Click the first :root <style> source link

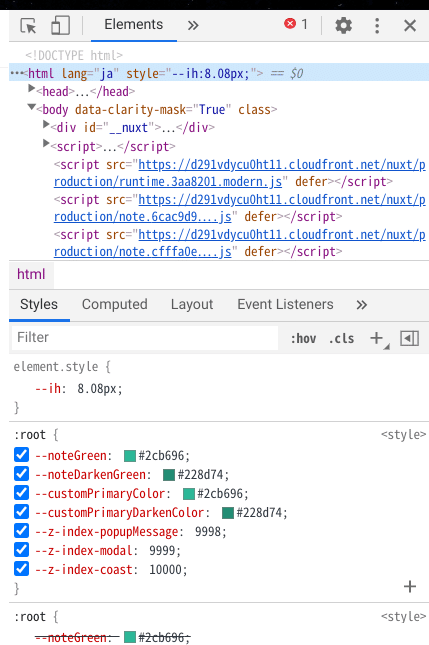pyautogui.click(x=403, y=435)
